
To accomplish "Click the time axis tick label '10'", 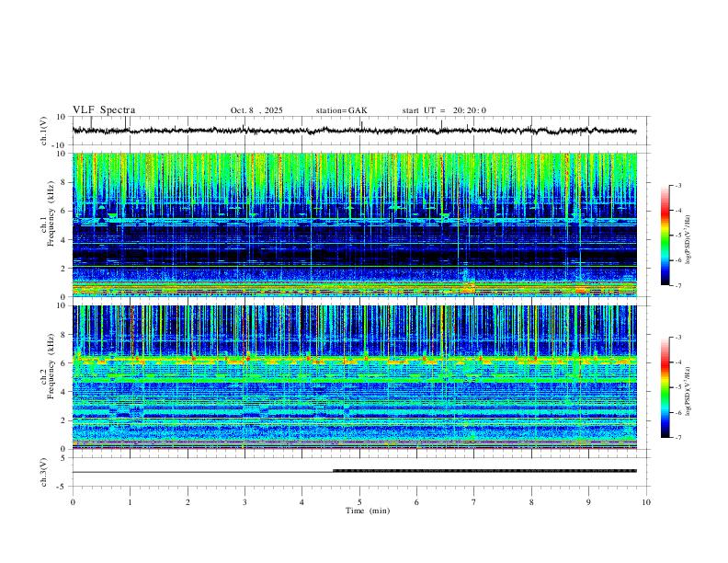I will pos(646,502).
